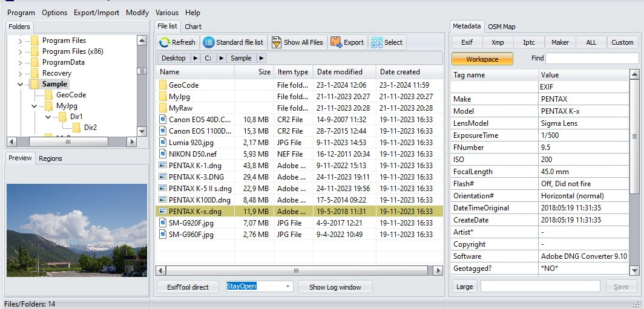
Task: Click the Find input field
Action: pyautogui.click(x=592, y=58)
